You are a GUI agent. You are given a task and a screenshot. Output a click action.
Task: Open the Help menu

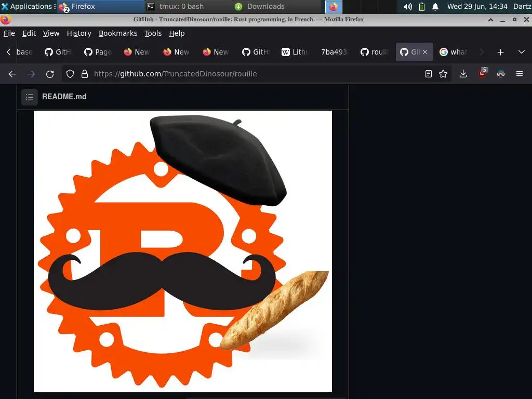tap(177, 33)
